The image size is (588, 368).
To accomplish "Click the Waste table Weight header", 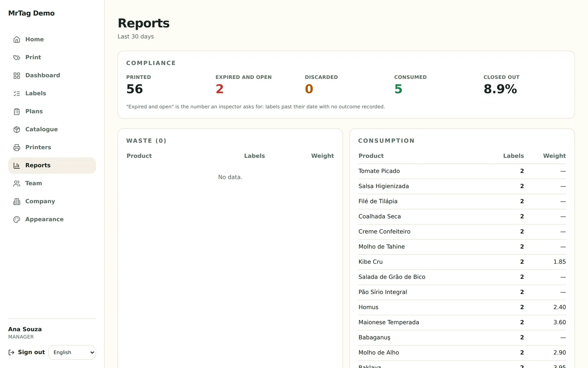I will click(x=323, y=156).
